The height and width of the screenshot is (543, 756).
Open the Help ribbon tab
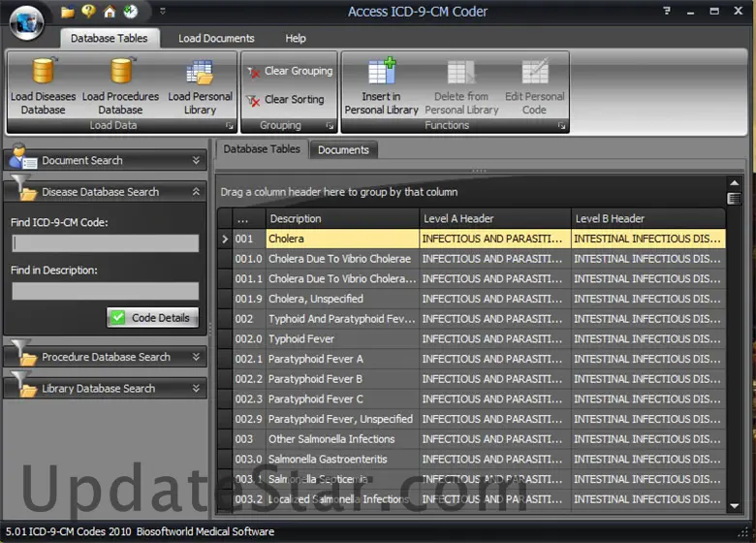295,38
